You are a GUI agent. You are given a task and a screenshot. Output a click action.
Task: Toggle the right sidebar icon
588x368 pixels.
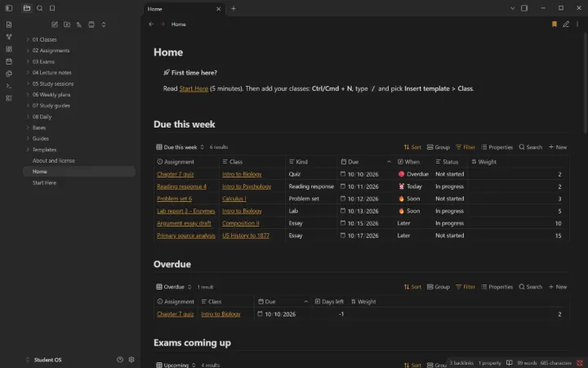coord(524,8)
